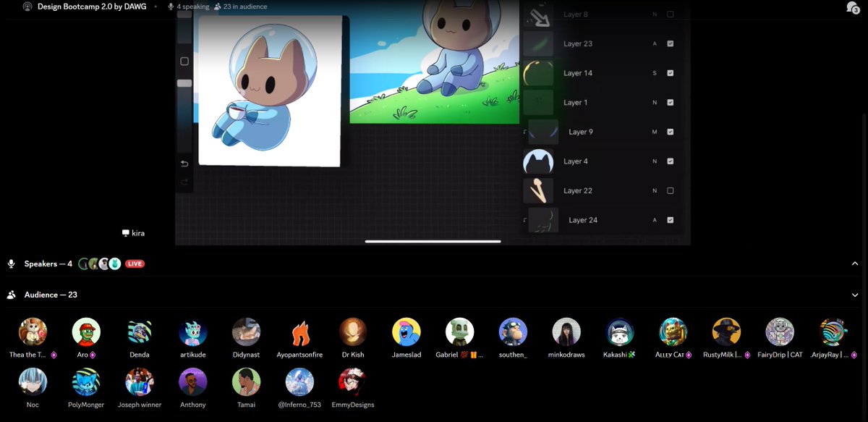The image size is (868, 422).
Task: Open Ayopantsonfire's flame avatar
Action: (x=299, y=332)
